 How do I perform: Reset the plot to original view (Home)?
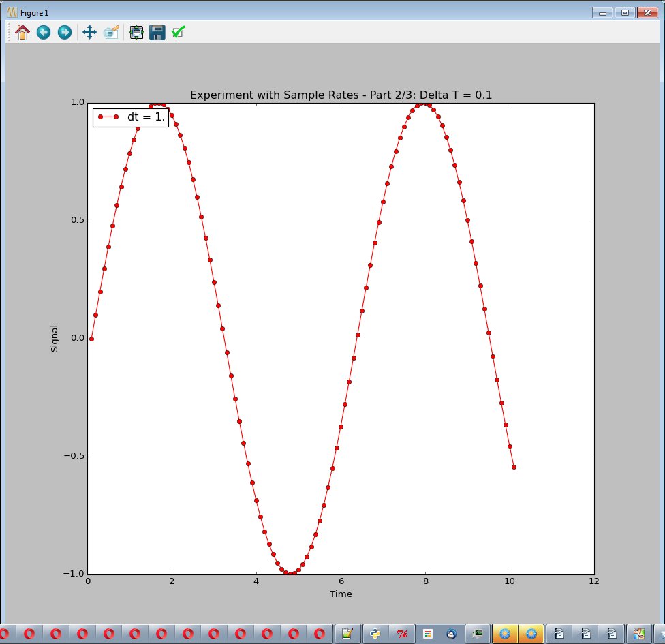point(22,32)
